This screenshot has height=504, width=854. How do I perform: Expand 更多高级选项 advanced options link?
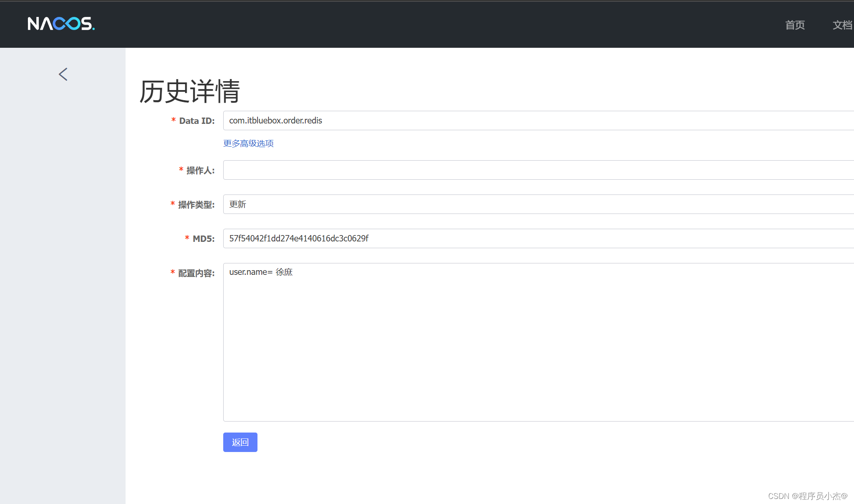(248, 143)
